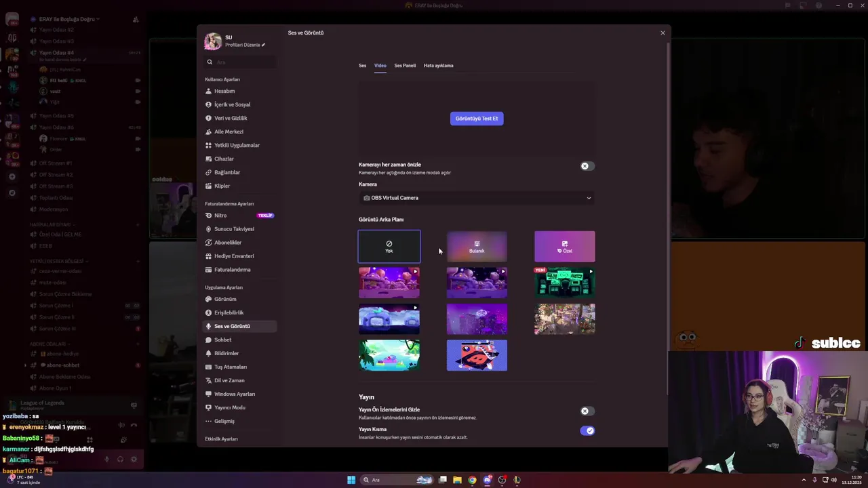868x488 pixels.
Task: Click taskbar clock 11:20
Action: [852, 480]
